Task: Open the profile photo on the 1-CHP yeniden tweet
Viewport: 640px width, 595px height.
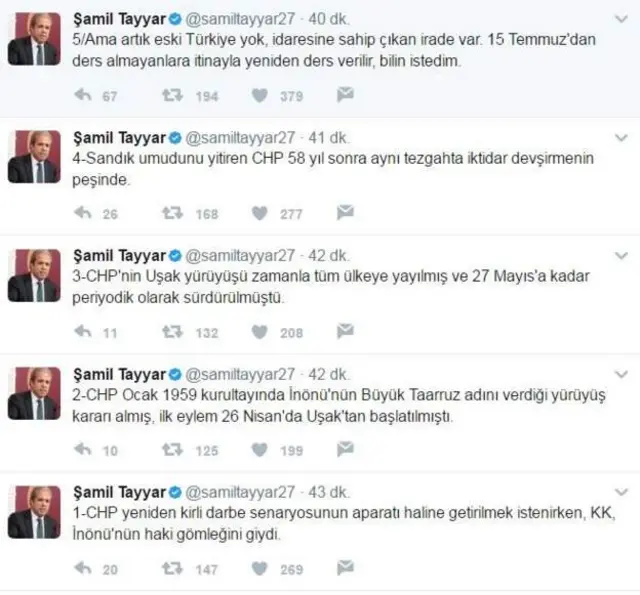Action: tap(34, 512)
